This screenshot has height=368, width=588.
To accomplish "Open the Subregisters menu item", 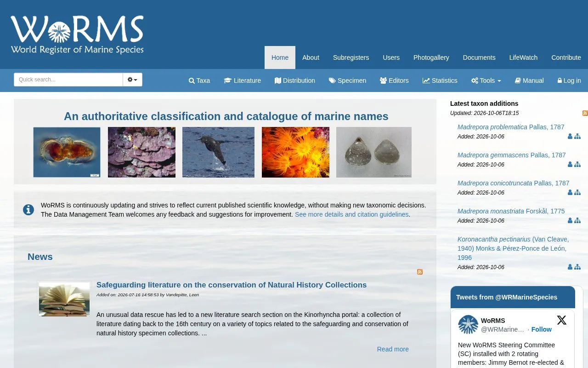I will pyautogui.click(x=351, y=57).
